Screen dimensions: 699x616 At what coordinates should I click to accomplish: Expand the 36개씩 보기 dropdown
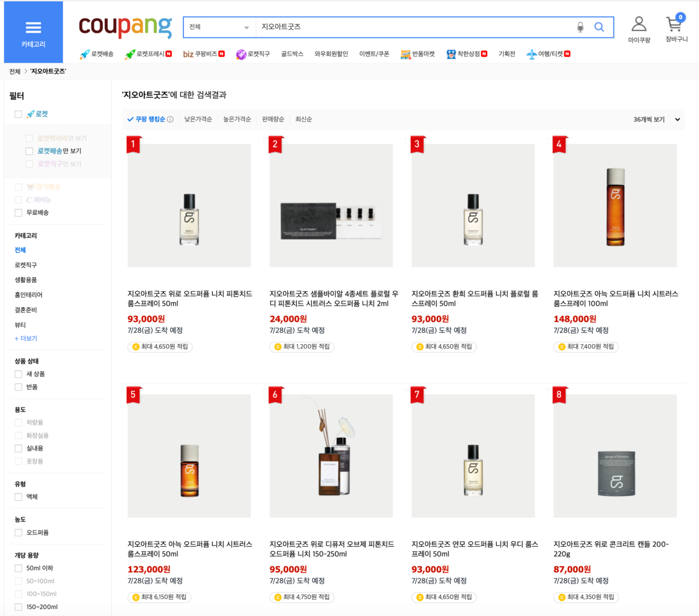click(656, 119)
